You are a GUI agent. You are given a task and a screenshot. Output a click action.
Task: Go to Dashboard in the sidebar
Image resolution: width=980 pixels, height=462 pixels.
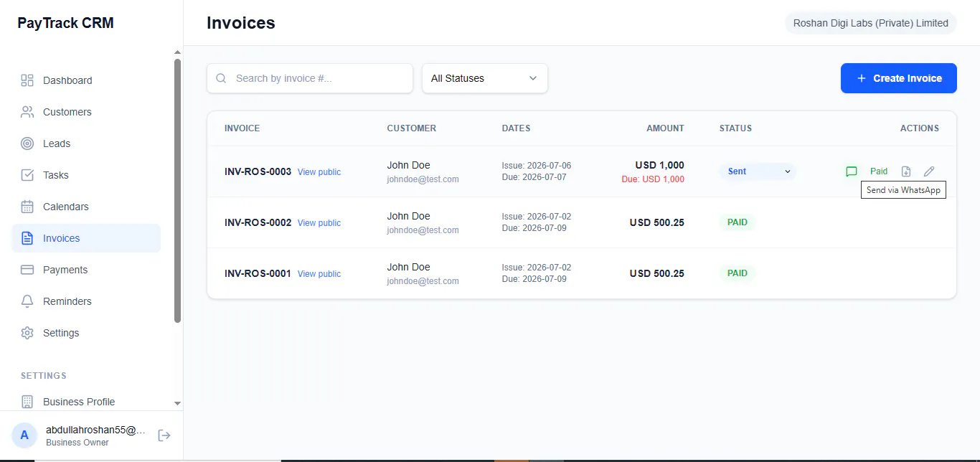coord(86,80)
